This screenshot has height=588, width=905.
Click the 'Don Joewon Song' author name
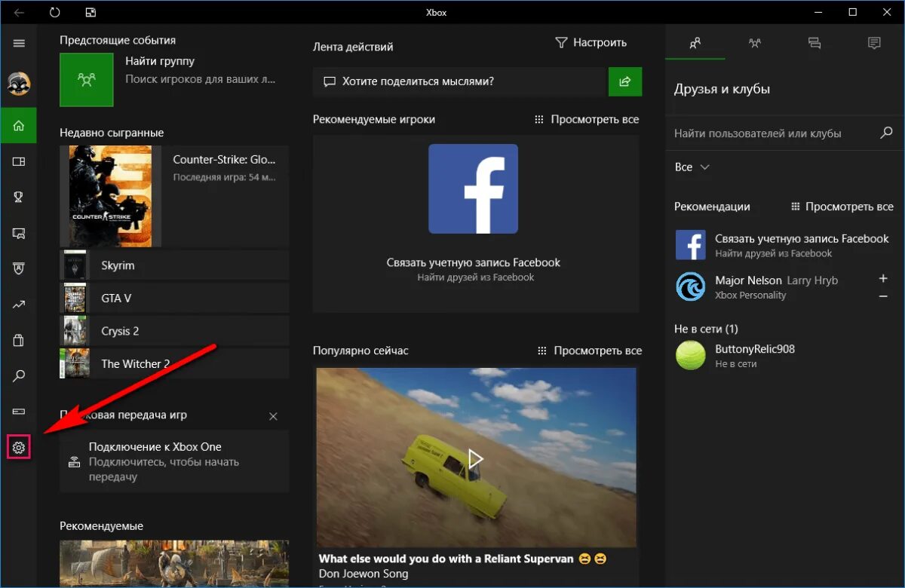point(362,574)
